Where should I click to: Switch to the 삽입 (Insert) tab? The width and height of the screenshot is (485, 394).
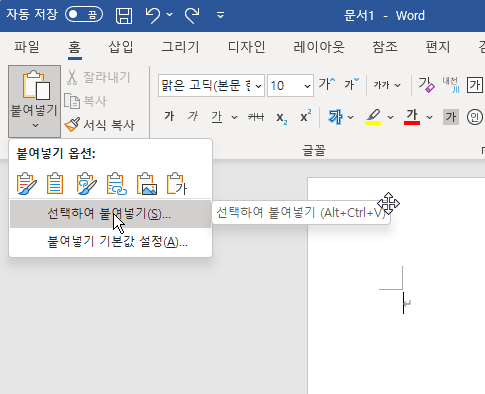click(121, 47)
